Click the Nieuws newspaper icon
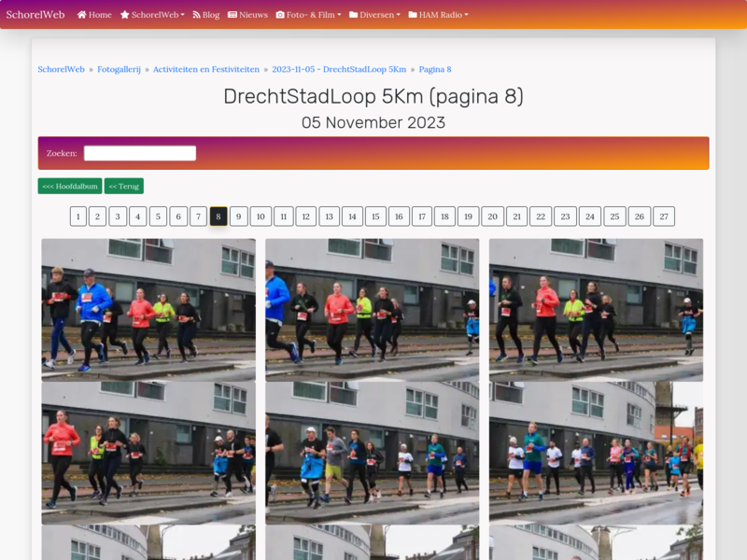Image resolution: width=747 pixels, height=560 pixels. pyautogui.click(x=233, y=15)
